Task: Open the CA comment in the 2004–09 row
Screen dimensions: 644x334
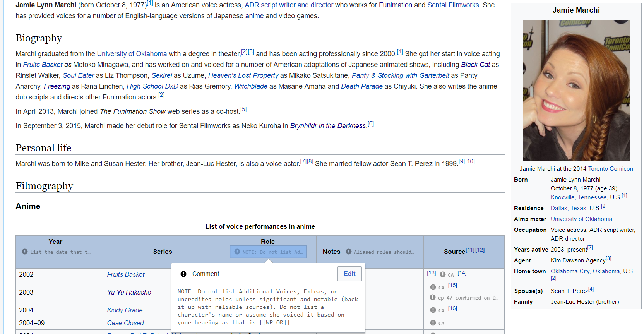Action: point(437,323)
